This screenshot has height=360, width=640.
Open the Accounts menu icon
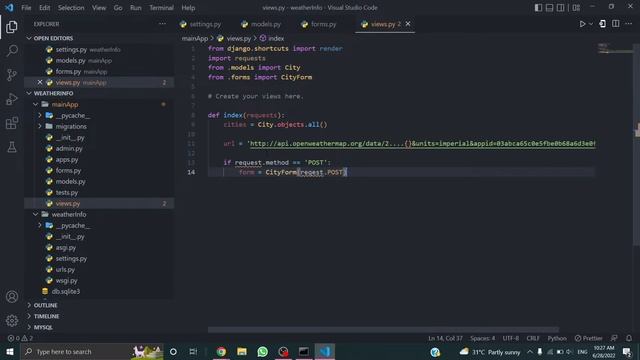click(12, 297)
